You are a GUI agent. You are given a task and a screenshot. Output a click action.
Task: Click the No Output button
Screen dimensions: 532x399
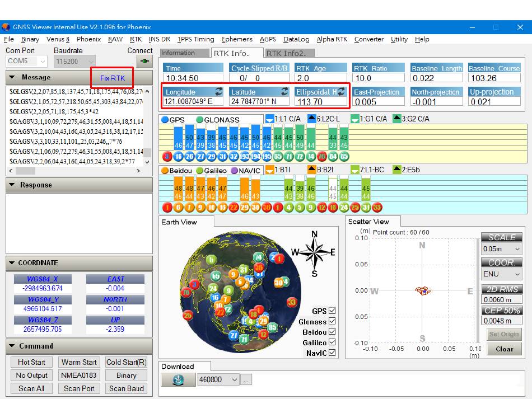pyautogui.click(x=31, y=375)
